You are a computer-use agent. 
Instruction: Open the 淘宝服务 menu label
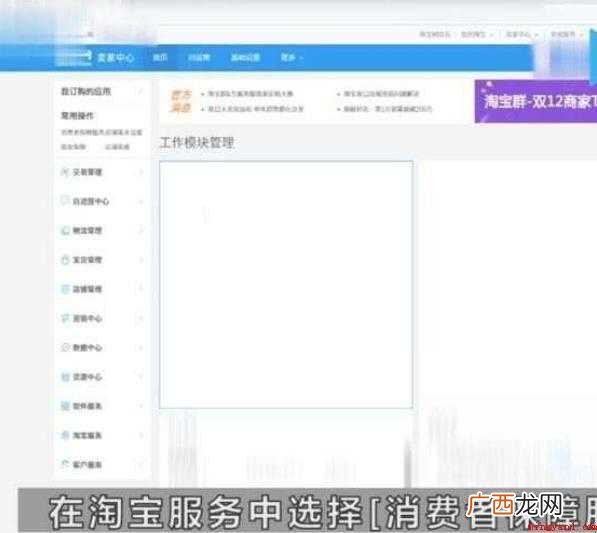pos(87,435)
